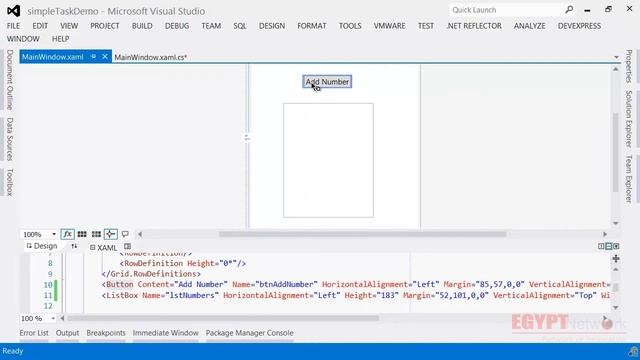Switch to vertical split view icon
This screenshot has height=360, width=640.
tap(601, 246)
